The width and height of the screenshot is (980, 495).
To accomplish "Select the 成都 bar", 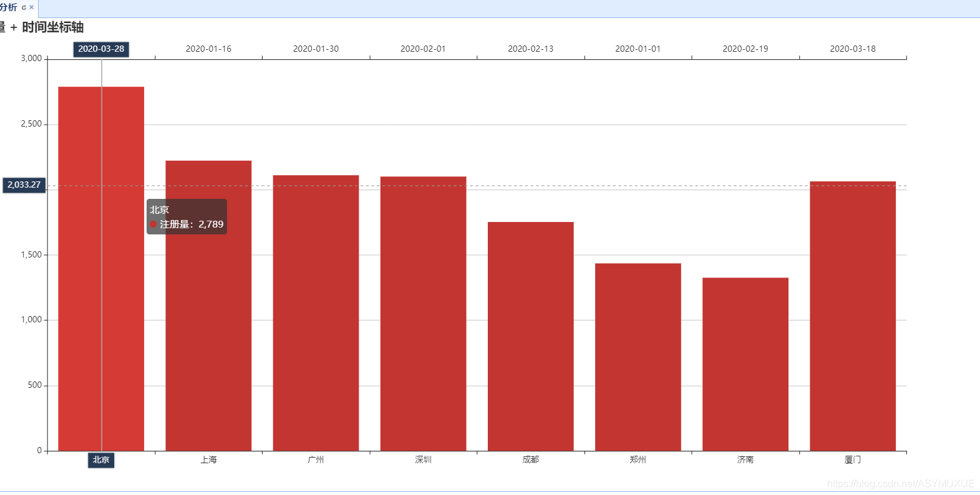I will (x=530, y=336).
